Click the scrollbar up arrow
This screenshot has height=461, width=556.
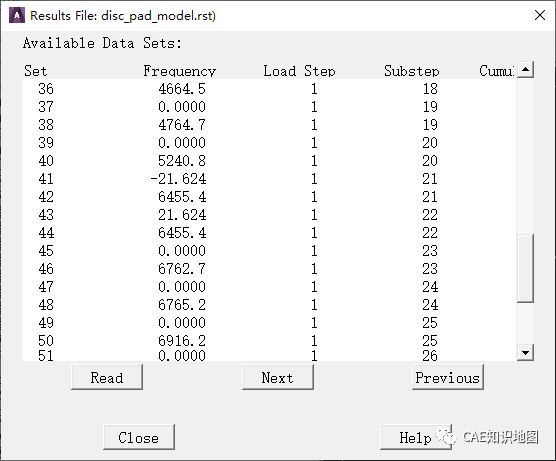526,70
